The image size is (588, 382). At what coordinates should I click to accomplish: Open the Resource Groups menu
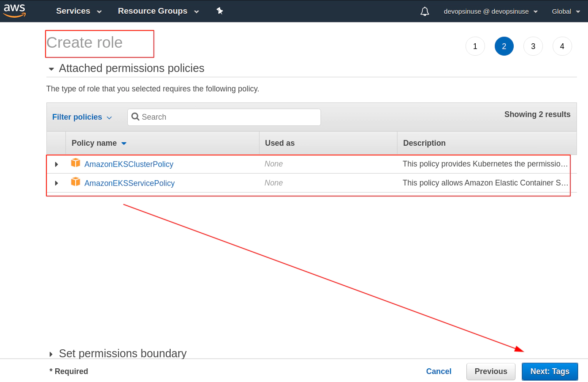point(158,11)
